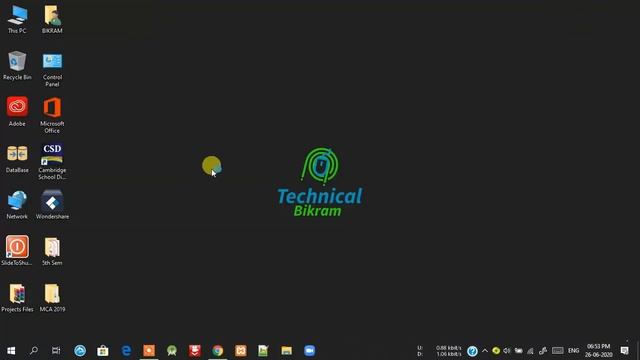This screenshot has width=640, height=360.
Task: Select the Recycle Bin icon
Action: pos(17,66)
